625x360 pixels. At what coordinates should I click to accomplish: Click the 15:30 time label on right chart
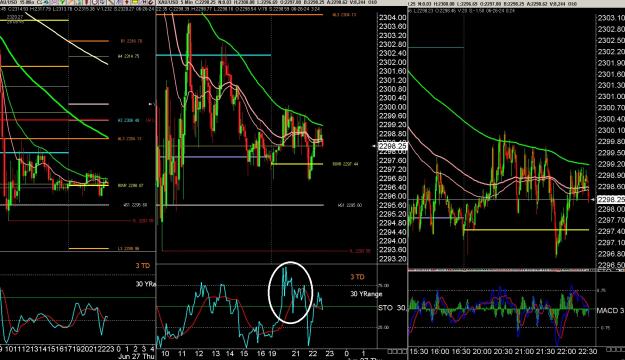[x=419, y=352]
